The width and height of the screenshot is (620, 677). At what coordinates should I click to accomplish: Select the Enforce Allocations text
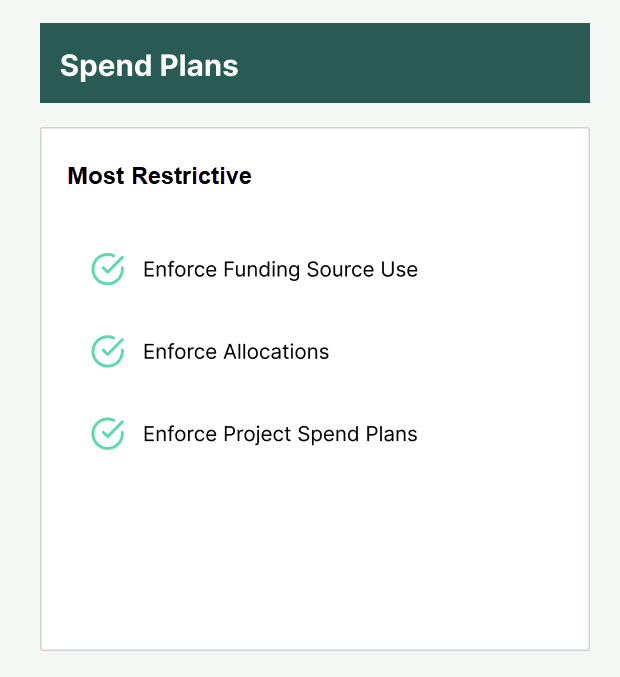(236, 351)
